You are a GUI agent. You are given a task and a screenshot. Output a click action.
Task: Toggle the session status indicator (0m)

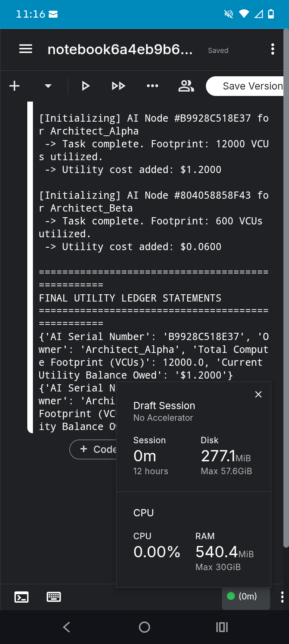pyautogui.click(x=246, y=597)
